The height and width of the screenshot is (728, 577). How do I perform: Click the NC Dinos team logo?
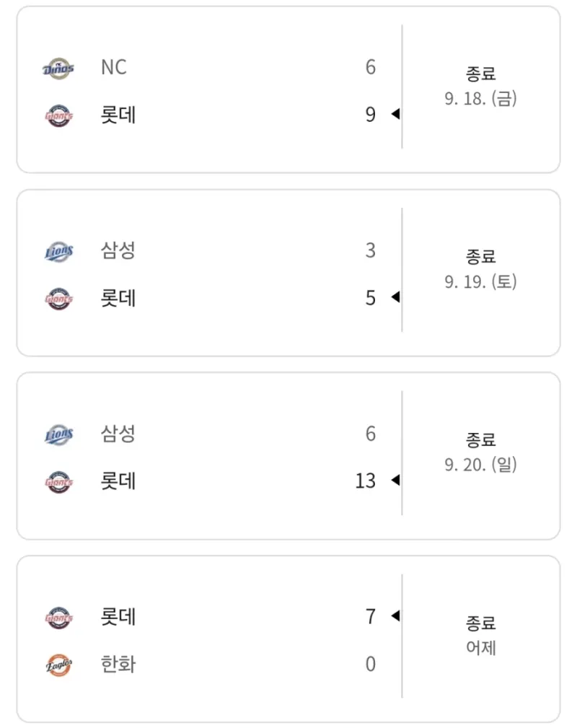coord(58,69)
